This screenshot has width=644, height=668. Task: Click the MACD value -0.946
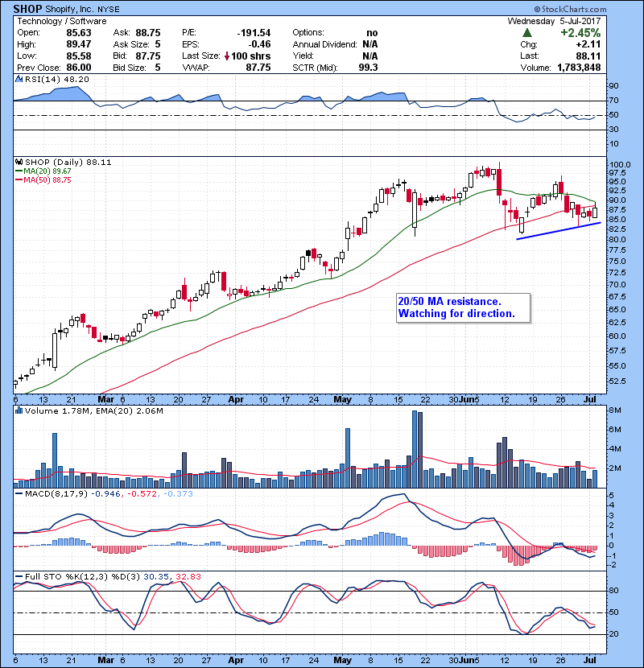tap(106, 494)
